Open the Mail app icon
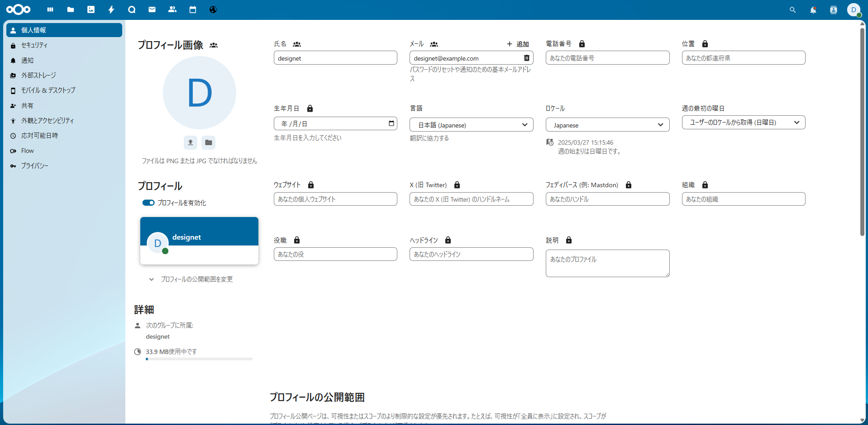Image resolution: width=868 pixels, height=425 pixels. click(152, 9)
